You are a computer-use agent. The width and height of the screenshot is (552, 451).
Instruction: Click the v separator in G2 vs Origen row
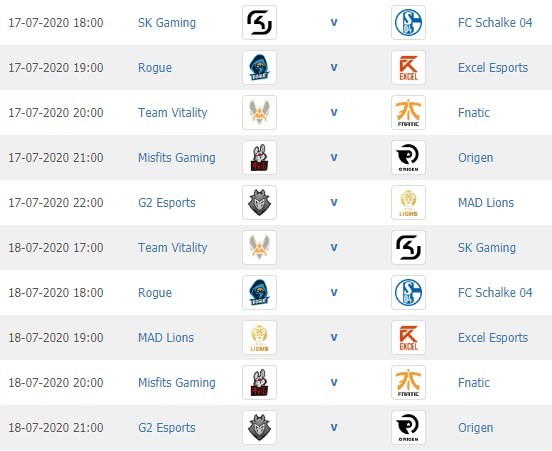point(334,427)
